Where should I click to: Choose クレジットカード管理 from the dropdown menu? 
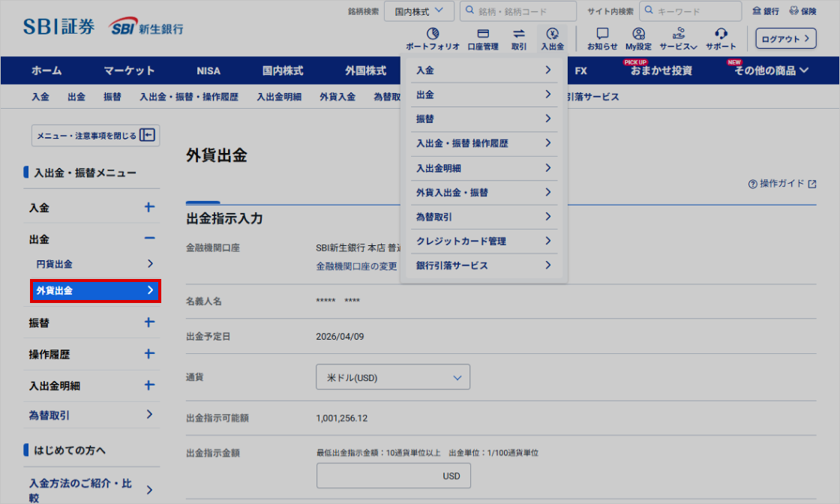tap(483, 241)
